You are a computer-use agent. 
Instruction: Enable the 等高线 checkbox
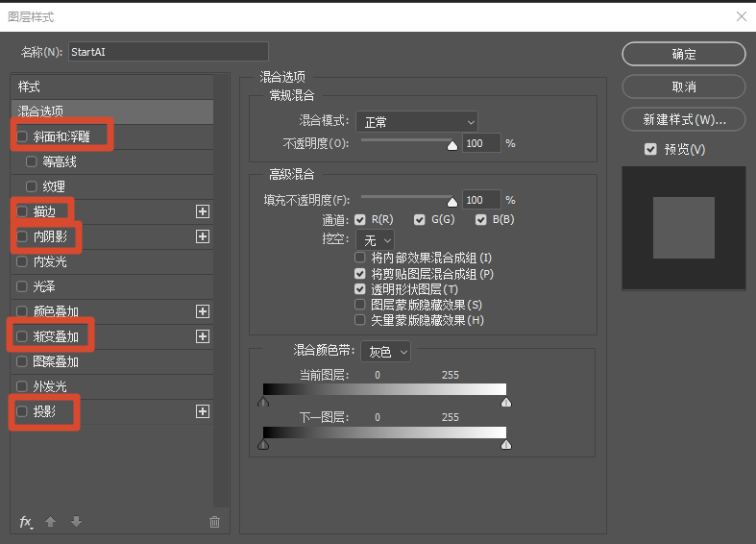(32, 161)
